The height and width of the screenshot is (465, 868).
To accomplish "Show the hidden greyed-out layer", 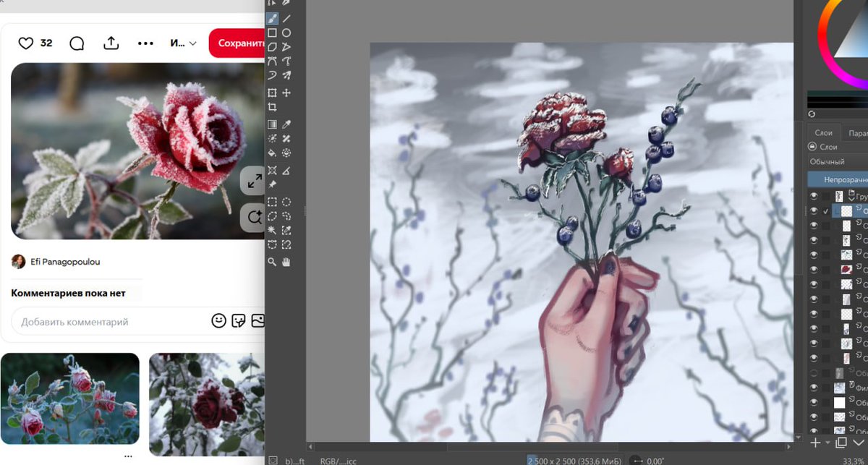I will pos(814,373).
